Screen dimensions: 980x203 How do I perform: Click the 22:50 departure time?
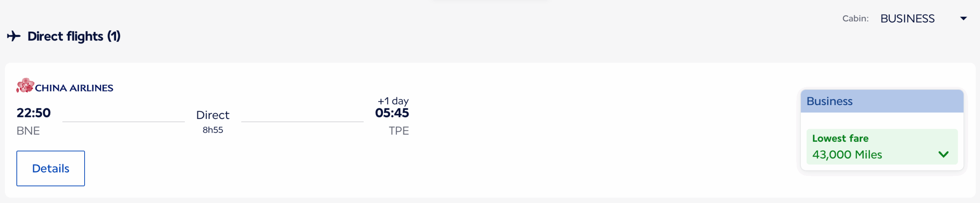click(x=34, y=113)
